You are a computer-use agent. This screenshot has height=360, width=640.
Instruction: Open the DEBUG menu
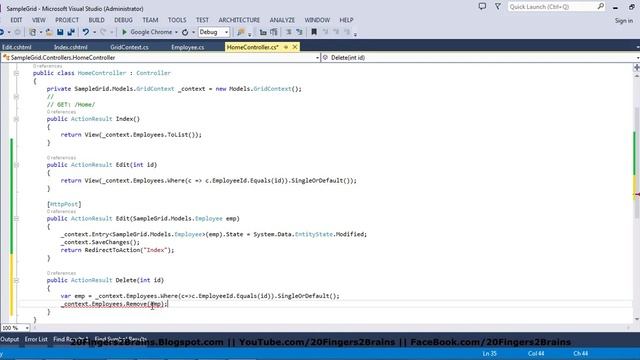tap(123, 20)
